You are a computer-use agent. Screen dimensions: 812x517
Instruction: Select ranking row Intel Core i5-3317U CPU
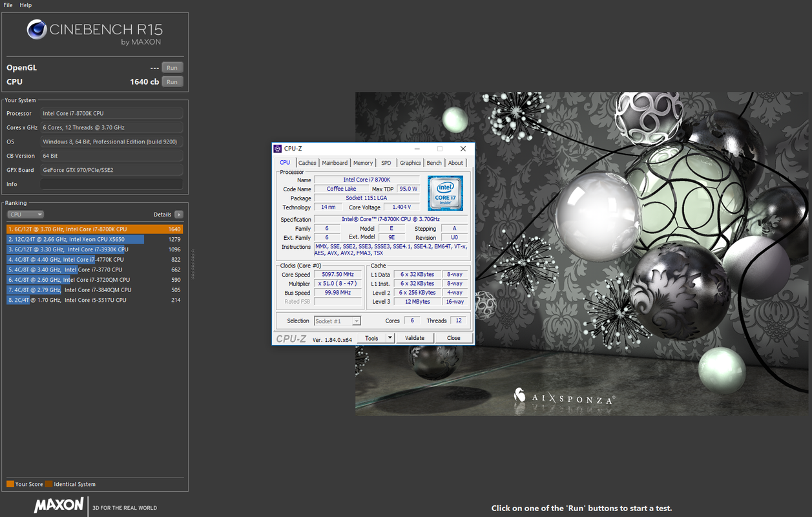pos(94,300)
